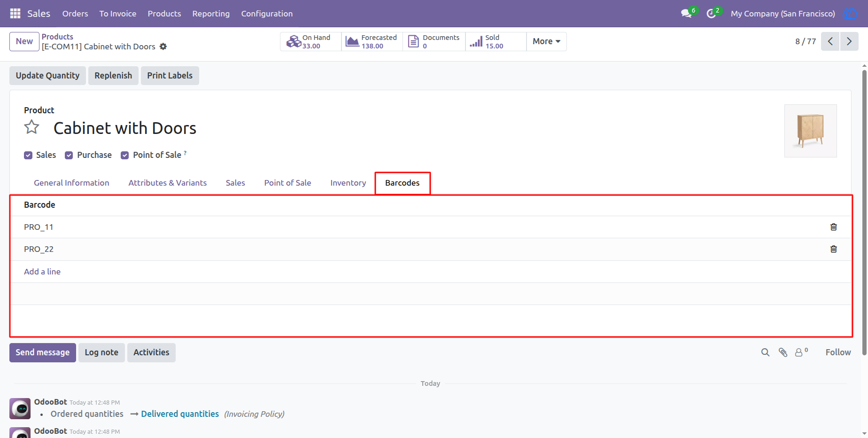Open the Reporting menu
This screenshot has width=868, height=438.
(x=211, y=14)
